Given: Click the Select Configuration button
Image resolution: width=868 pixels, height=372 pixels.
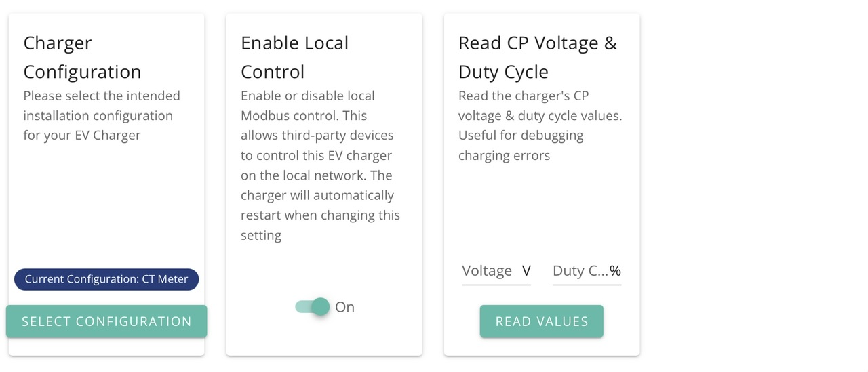Looking at the screenshot, I should point(106,321).
